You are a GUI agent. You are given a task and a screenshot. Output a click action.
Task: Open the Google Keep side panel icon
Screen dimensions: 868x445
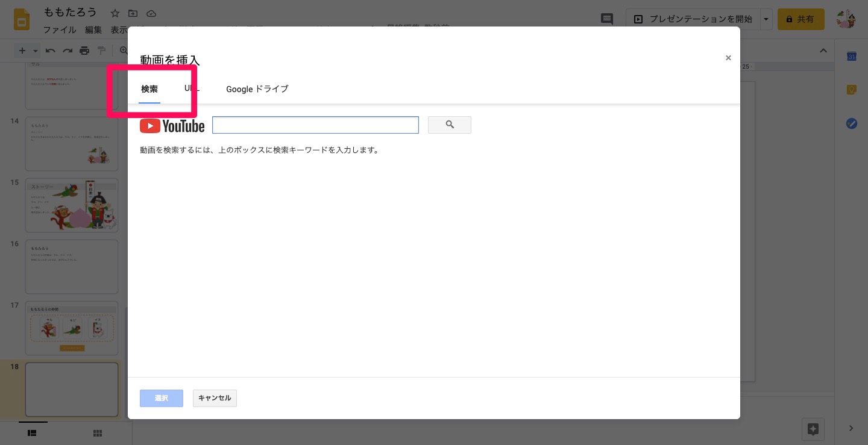852,90
